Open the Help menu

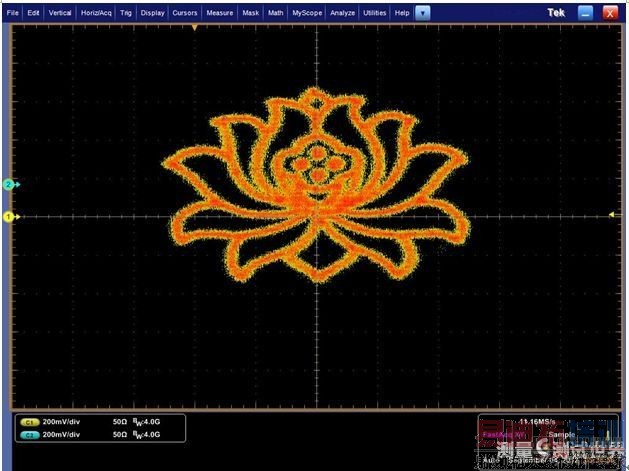(x=402, y=13)
